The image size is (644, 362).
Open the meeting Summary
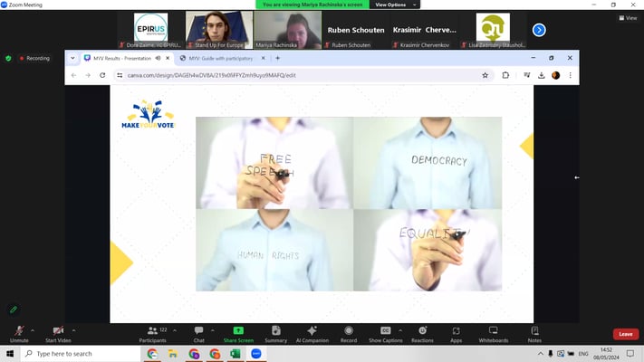(x=276, y=334)
